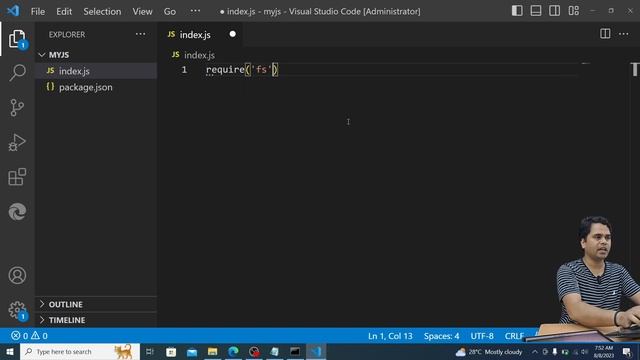Click line number 1 in the gutter
The height and width of the screenshot is (360, 640).
(x=184, y=70)
